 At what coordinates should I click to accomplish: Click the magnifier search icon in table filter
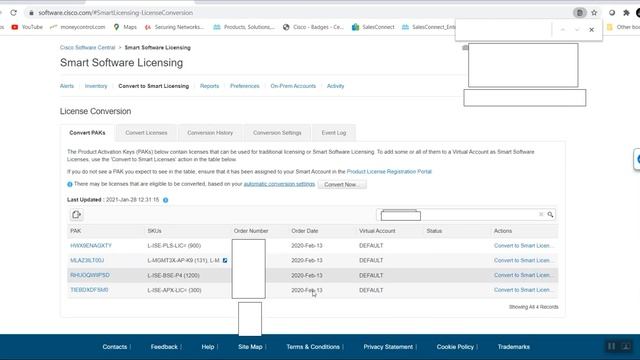coord(550,214)
